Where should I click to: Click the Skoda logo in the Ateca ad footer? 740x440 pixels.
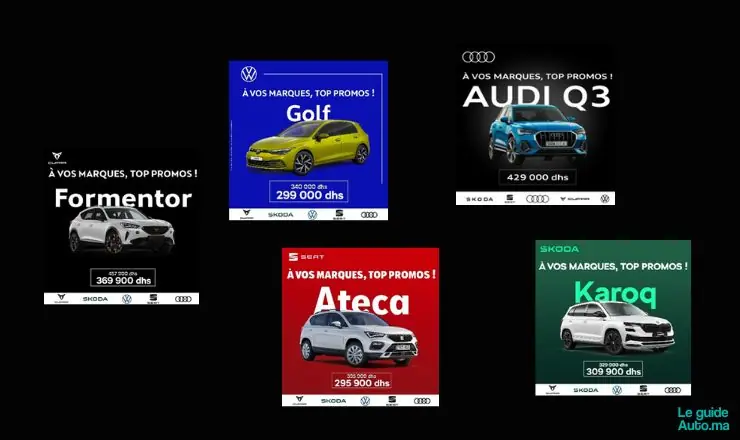click(334, 401)
